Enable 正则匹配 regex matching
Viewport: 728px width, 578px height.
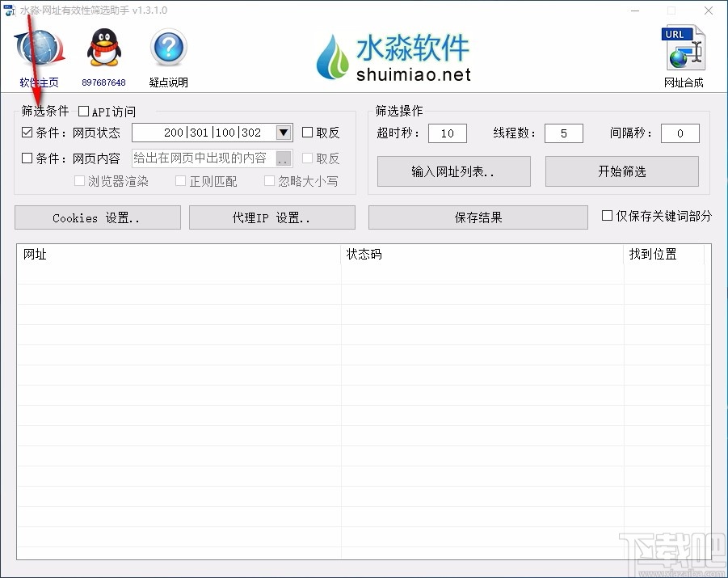pos(180,181)
